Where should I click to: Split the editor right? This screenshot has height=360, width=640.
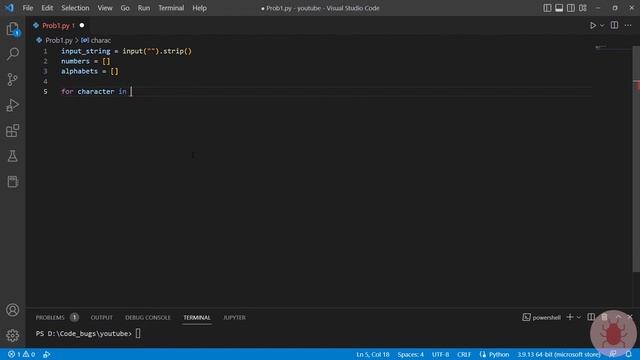click(614, 25)
